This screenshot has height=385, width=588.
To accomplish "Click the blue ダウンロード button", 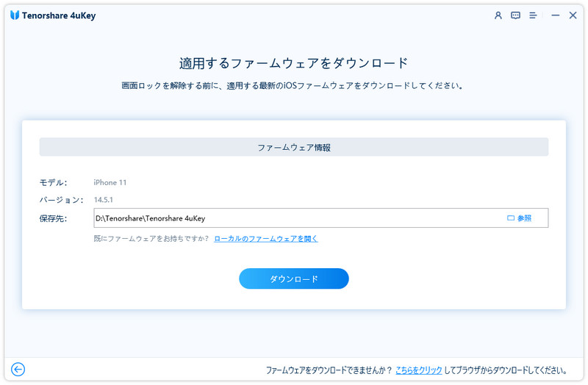I will pyautogui.click(x=294, y=278).
